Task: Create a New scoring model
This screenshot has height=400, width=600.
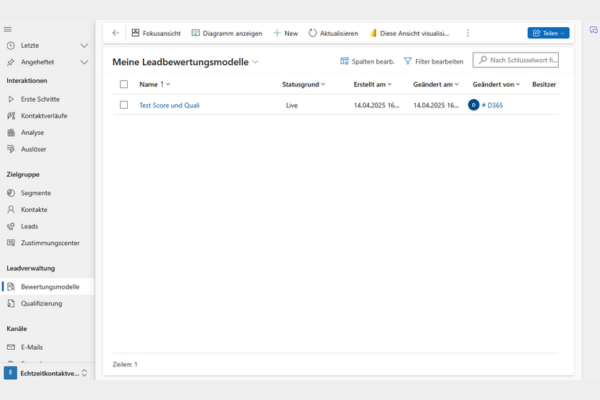Action: pyautogui.click(x=285, y=33)
